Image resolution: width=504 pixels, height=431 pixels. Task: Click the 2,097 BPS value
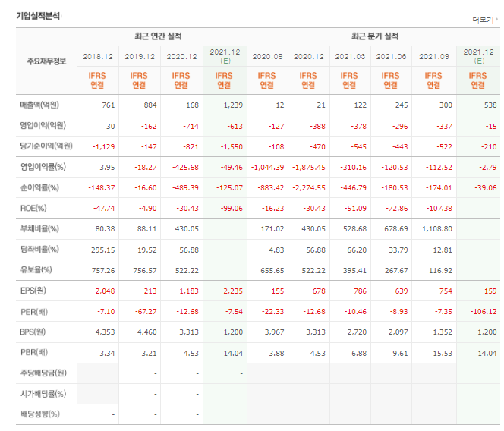tap(398, 332)
